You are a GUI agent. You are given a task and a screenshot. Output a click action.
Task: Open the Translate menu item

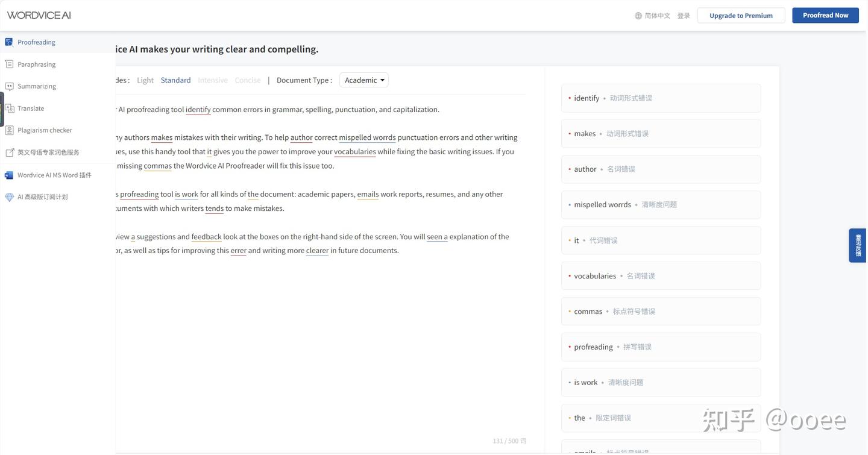[x=31, y=108]
